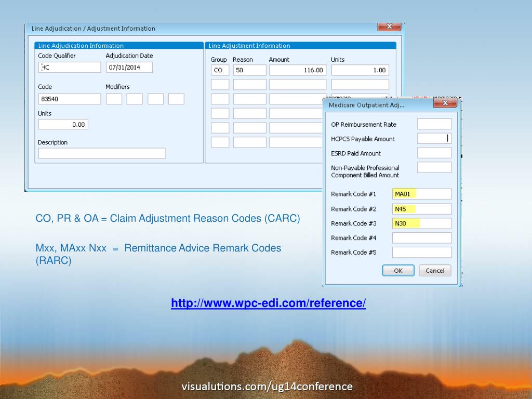Click the Group field containing CO

pyautogui.click(x=220, y=70)
